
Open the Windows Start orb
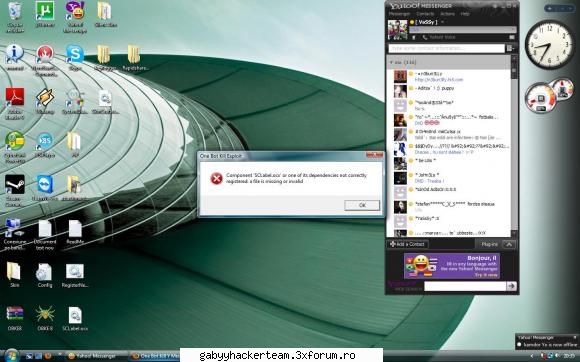[x=11, y=355]
